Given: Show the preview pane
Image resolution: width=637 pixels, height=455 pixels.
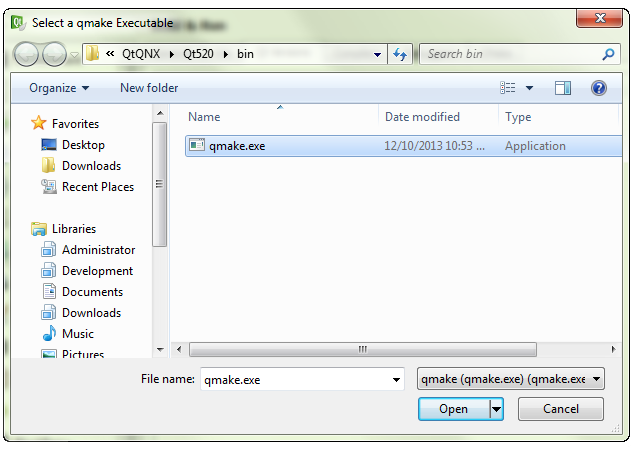Looking at the screenshot, I should 563,88.
